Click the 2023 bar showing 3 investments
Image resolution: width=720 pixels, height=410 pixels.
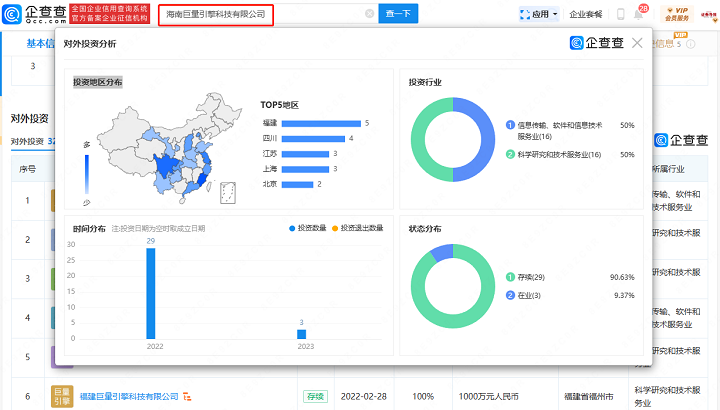(301, 334)
